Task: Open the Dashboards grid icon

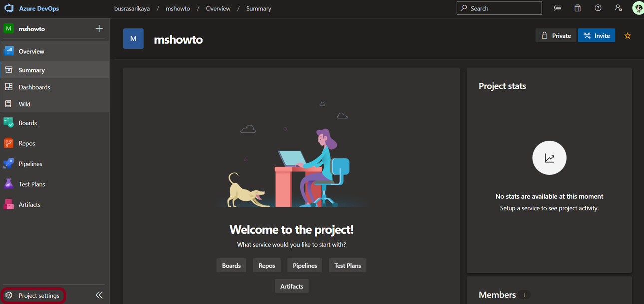Action: click(9, 87)
